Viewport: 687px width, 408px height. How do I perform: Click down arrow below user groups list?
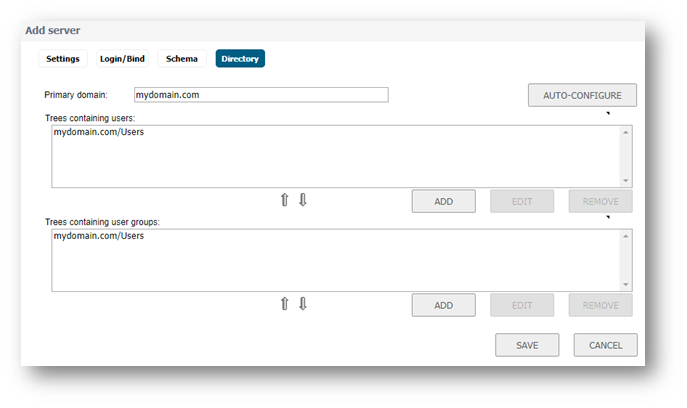(302, 304)
